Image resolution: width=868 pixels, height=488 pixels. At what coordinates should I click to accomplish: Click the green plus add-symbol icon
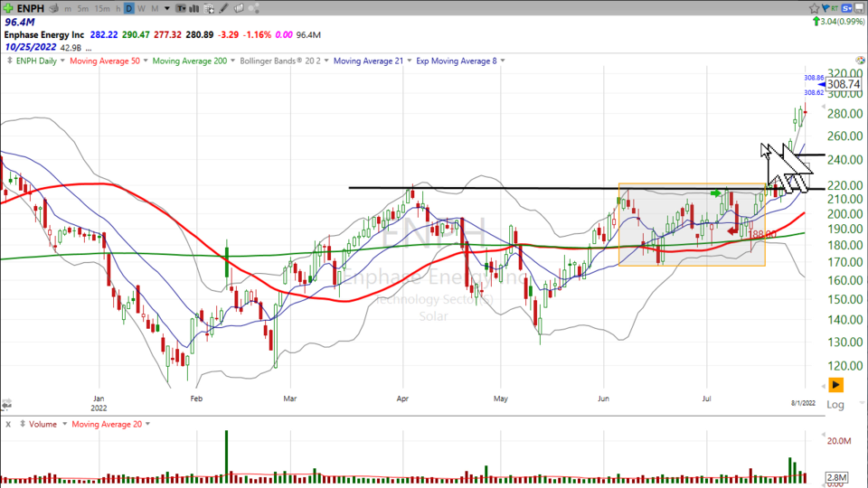click(8, 8)
